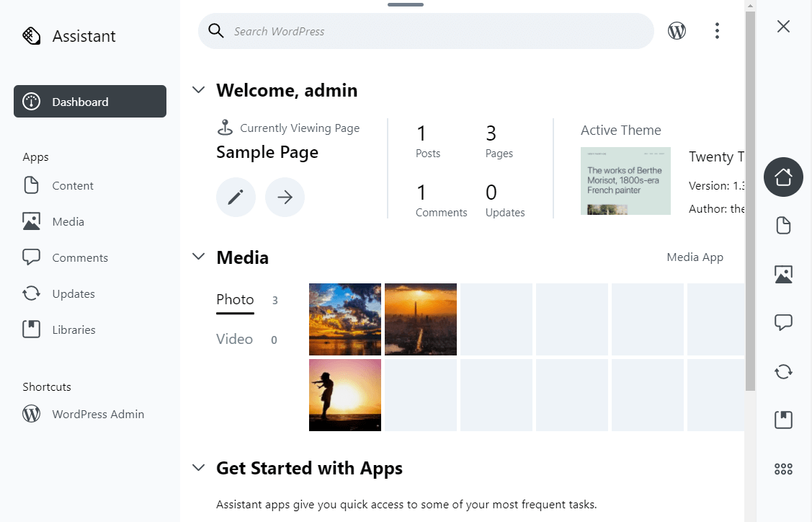812x522 pixels.
Task: Collapse the Welcome, admin section
Action: [x=198, y=89]
